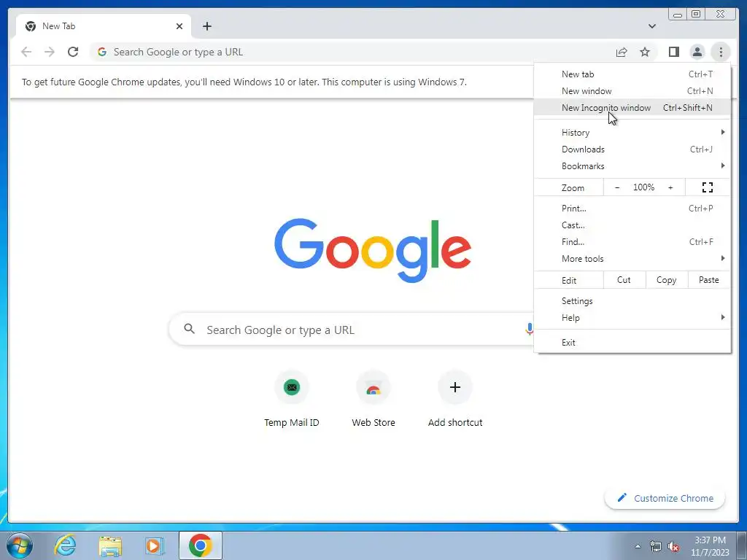Click Cut in the Edit row
747x560 pixels.
click(x=624, y=280)
